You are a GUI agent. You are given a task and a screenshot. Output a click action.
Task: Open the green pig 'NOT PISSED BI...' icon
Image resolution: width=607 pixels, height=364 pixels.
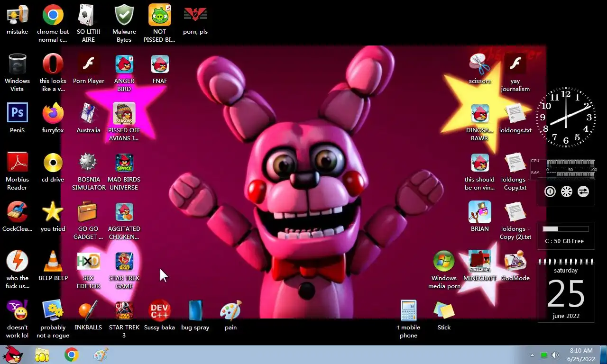tap(160, 15)
